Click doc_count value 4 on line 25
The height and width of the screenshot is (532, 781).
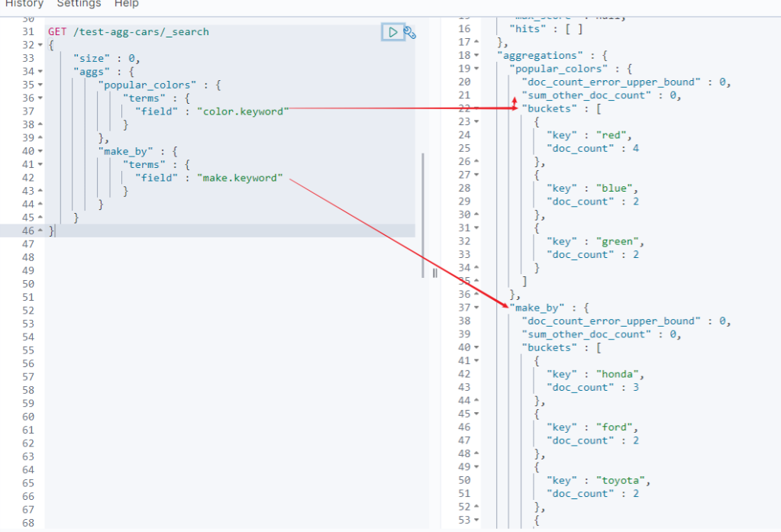click(636, 148)
